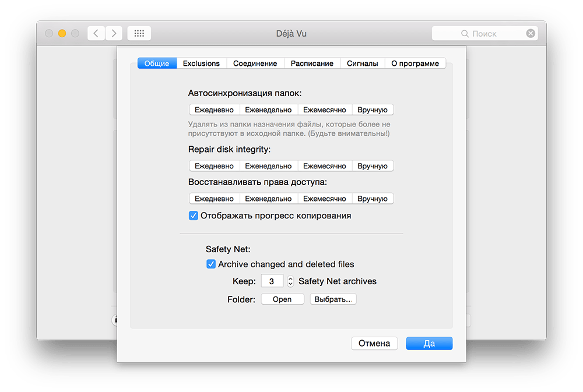Click the Déjà Vu window title
This screenshot has width=583, height=392.
click(x=291, y=34)
